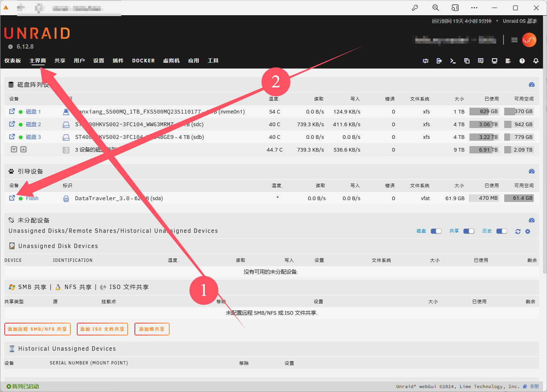Open the 仪表板 tab
Viewport: 547px width, 392px height.
(x=13, y=61)
